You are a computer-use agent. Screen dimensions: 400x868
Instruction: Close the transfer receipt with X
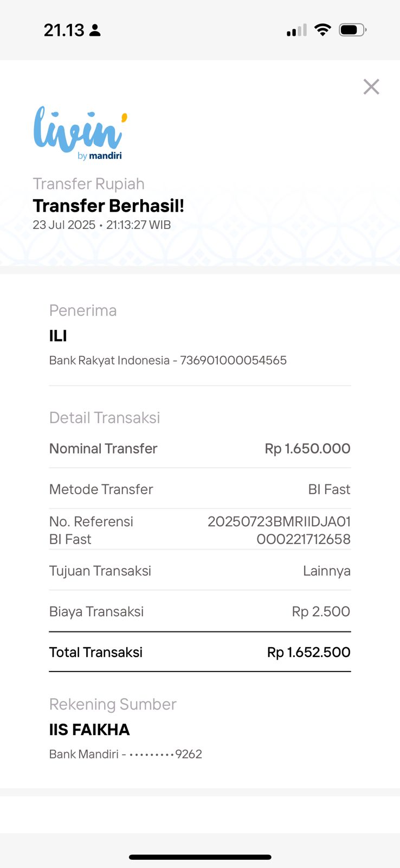coord(371,87)
